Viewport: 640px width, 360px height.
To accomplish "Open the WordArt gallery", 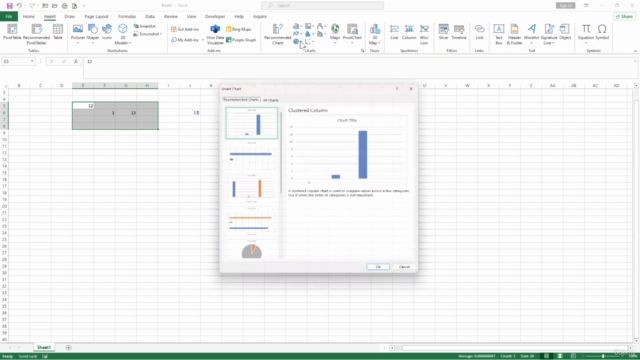I will coord(531,33).
